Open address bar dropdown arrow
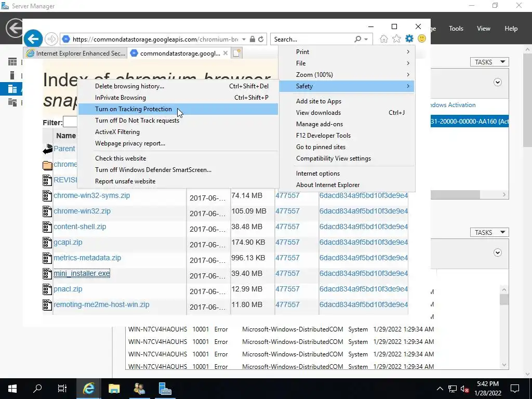 click(244, 39)
